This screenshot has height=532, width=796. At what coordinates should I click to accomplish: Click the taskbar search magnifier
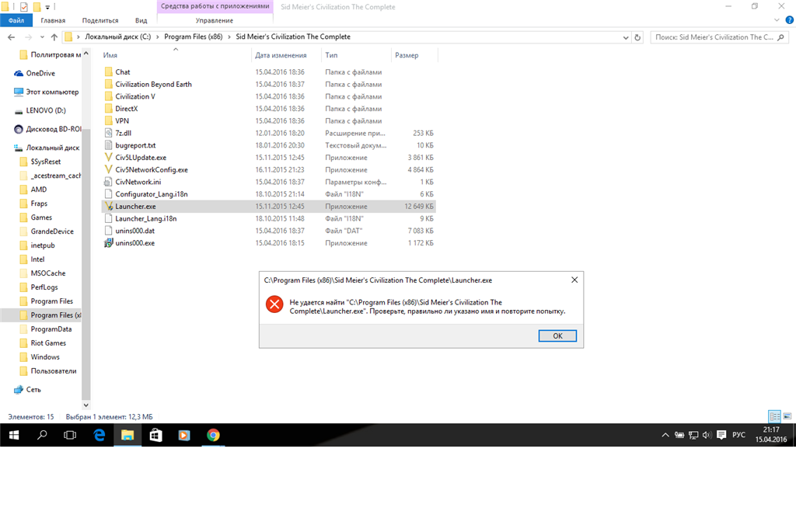click(x=42, y=435)
